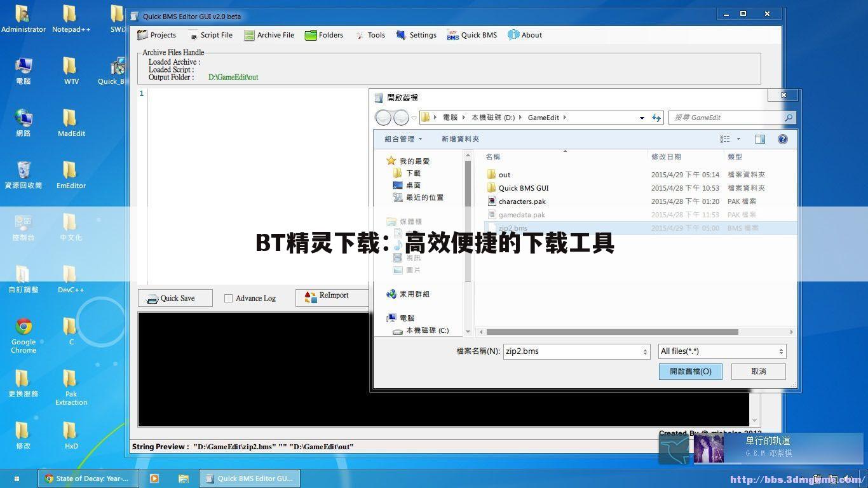Viewport: 868px width, 488px height.
Task: Open the Folders menu
Action: (x=324, y=35)
